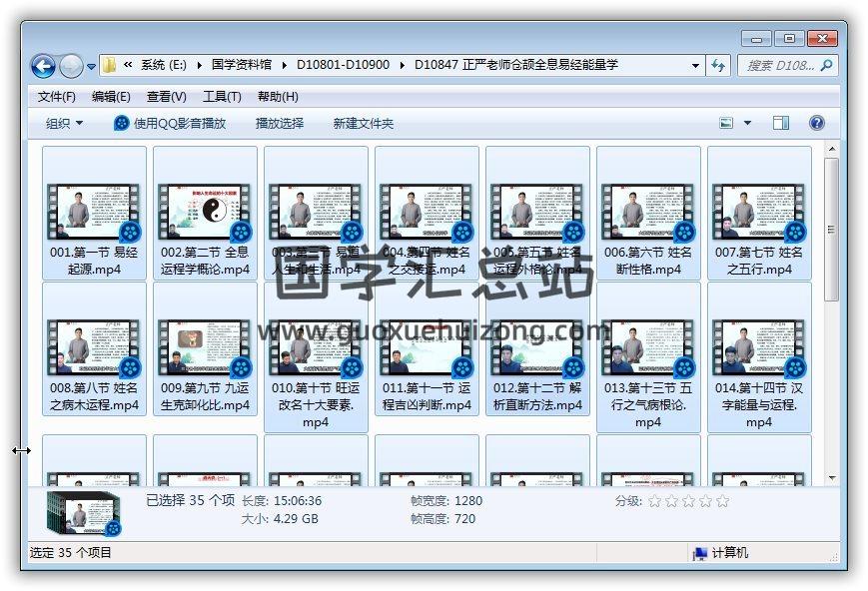Open the 文件(F) menu
The width and height of the screenshot is (868, 591).
pyautogui.click(x=56, y=97)
